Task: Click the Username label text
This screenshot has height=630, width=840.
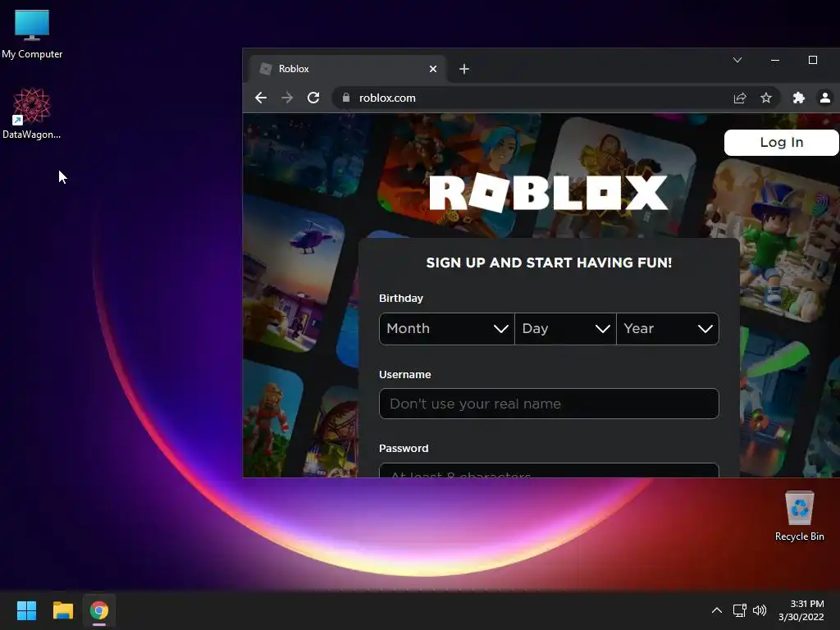Action: coord(404,374)
